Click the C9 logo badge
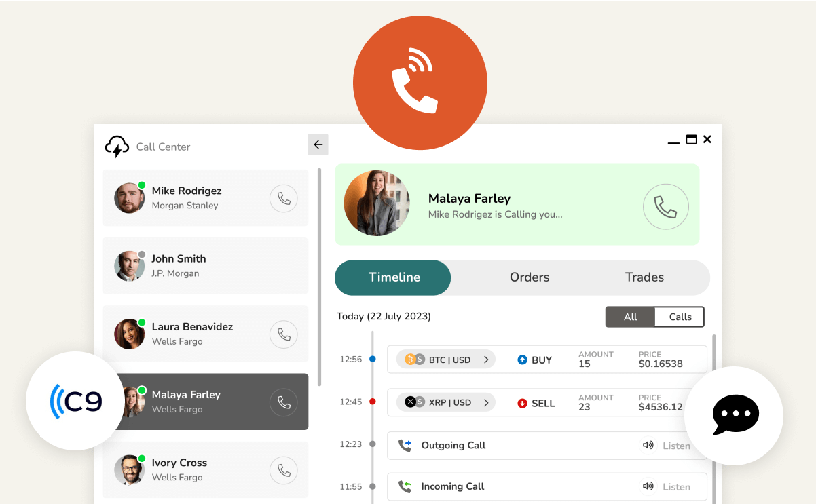The image size is (816, 504). [x=75, y=401]
